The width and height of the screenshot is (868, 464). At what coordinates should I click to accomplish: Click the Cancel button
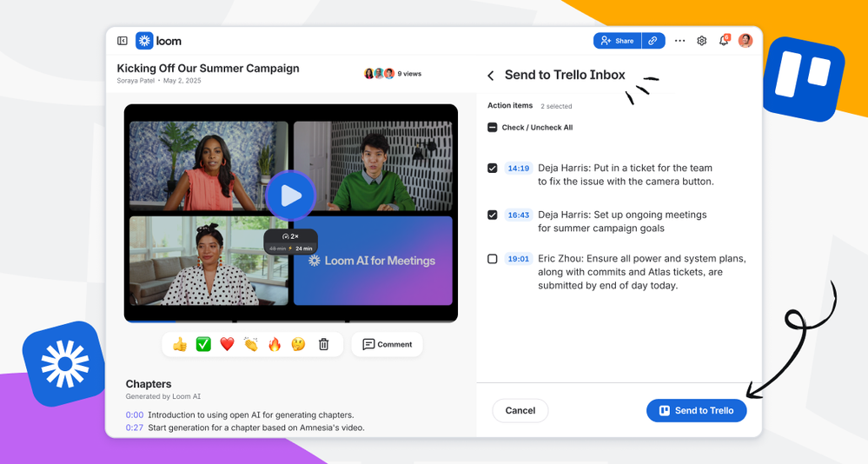(520, 410)
